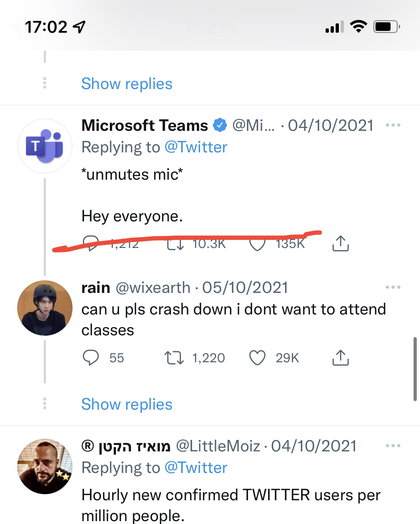Viewport: 420px width, 524px height.
Task: Open Microsoft Teams verified badge
Action: (220, 125)
